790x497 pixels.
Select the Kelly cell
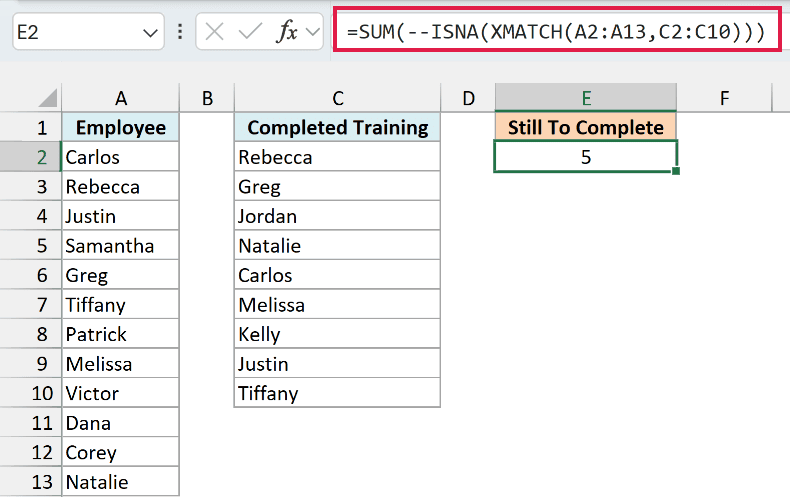tap(338, 334)
